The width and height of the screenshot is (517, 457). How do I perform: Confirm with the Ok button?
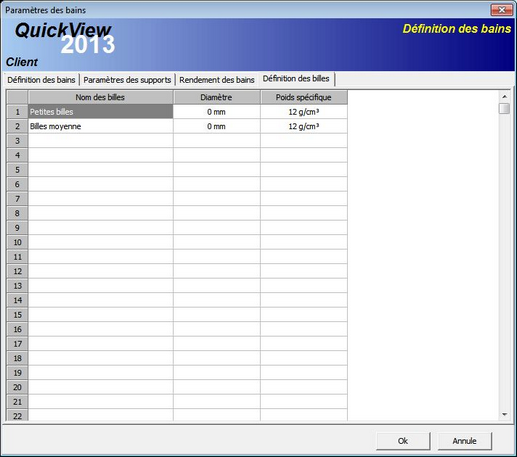tap(403, 441)
